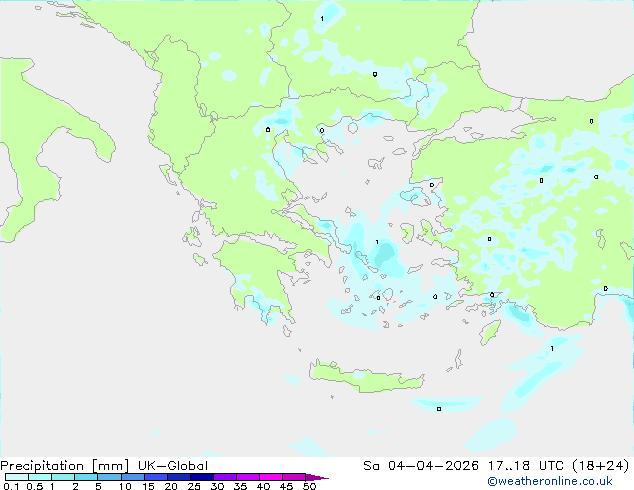Select the 45–50 mm legend color swatch
Viewport: 634px width, 490px height.
[294, 477]
